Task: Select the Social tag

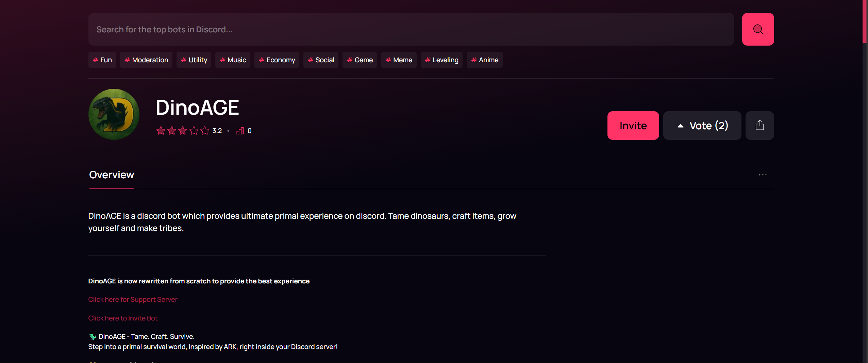Action: [x=321, y=60]
